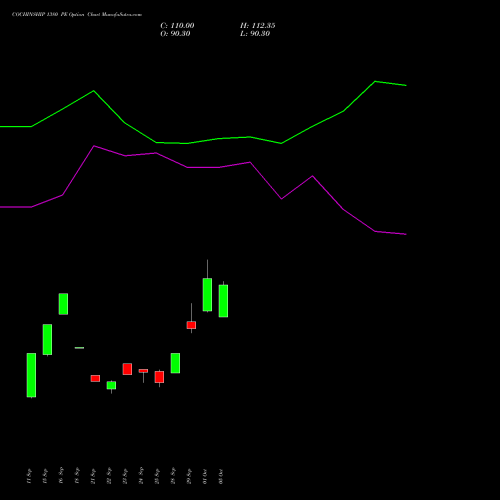This screenshot has width=500, height=500.
Task: Click the peak of the purple line
Action: 94,146
